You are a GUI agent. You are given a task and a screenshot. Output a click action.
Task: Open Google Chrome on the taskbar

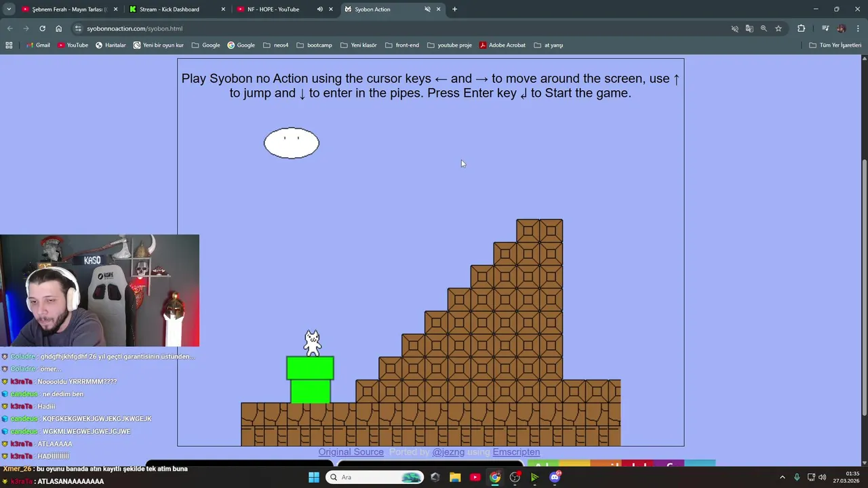[495, 477]
